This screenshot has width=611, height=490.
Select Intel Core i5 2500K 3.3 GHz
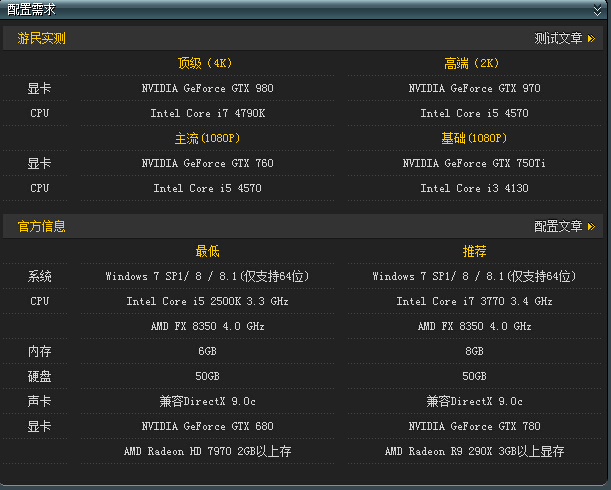pyautogui.click(x=207, y=301)
